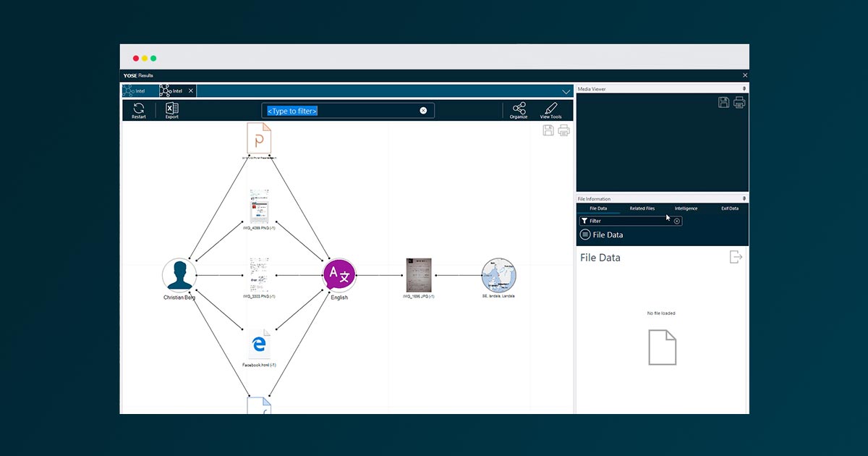This screenshot has height=456, width=868.
Task: Toggle the File Information panel pin
Action: pos(744,198)
